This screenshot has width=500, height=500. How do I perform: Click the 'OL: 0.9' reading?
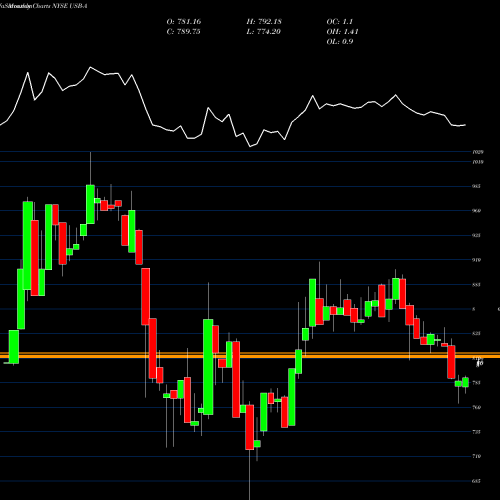point(340,42)
